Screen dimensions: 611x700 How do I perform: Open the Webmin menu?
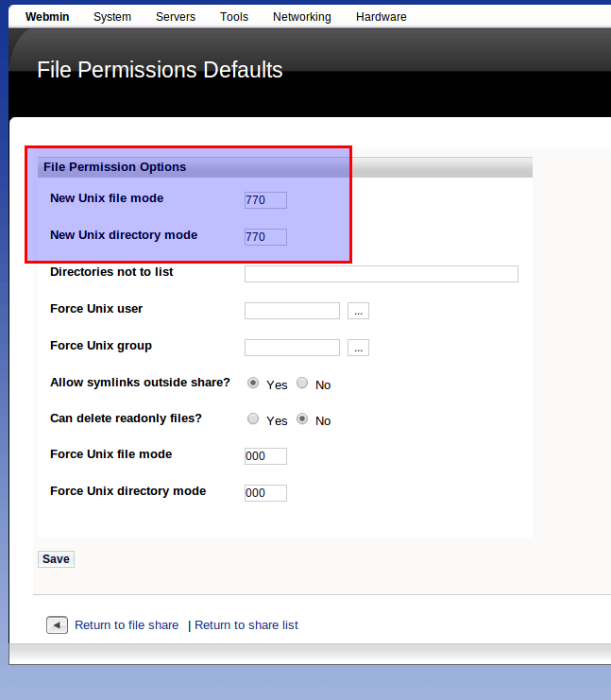tap(47, 17)
